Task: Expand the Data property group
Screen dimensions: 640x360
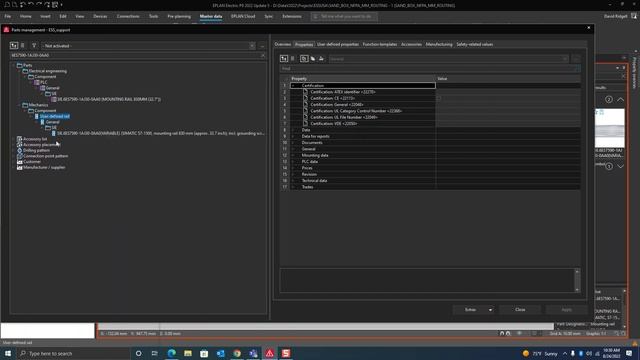Action: click(293, 130)
